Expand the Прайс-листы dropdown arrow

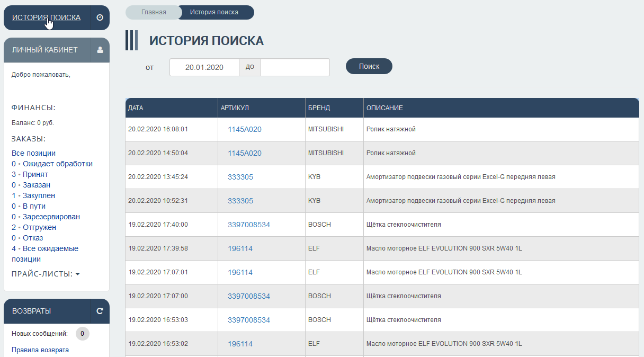[x=77, y=274]
